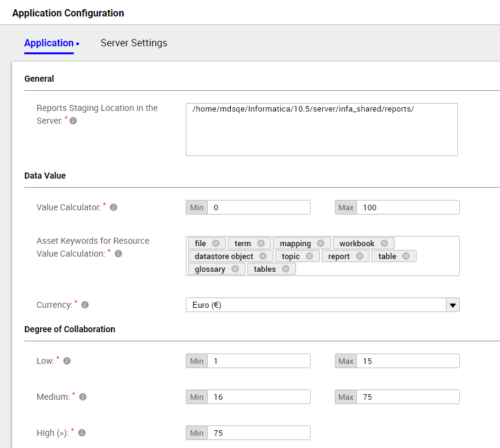Click info icon beside High (>)
The height and width of the screenshot is (448, 500).
[82, 433]
